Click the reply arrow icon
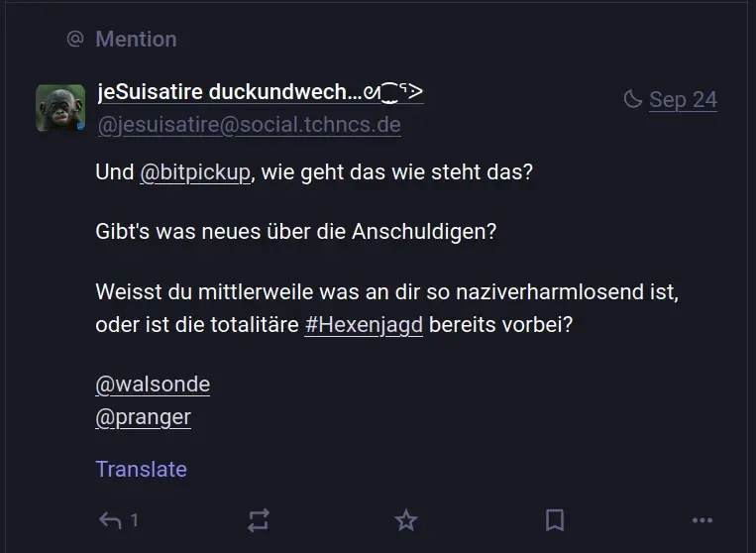Image resolution: width=756 pixels, height=553 pixels. pyautogui.click(x=109, y=520)
